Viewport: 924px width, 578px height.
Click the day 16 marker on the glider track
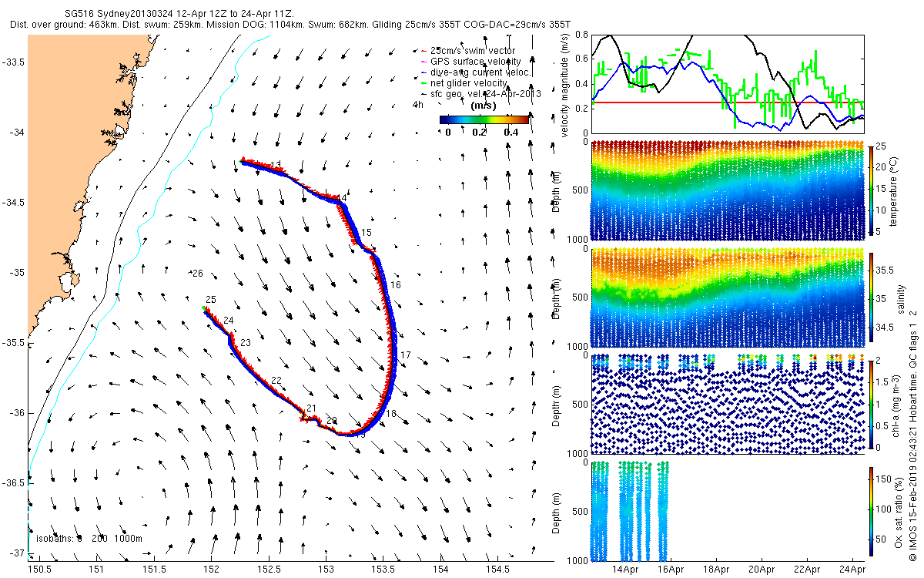[x=396, y=285]
